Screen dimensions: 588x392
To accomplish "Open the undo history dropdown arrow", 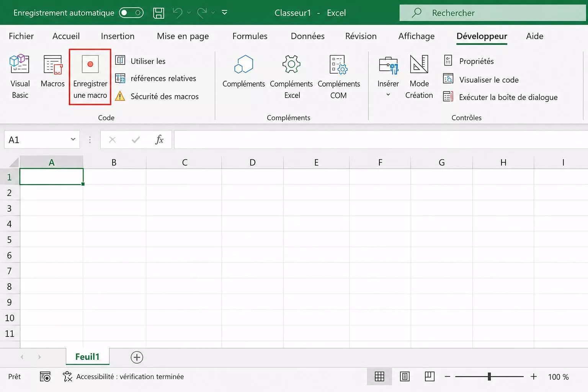I will 189,13.
